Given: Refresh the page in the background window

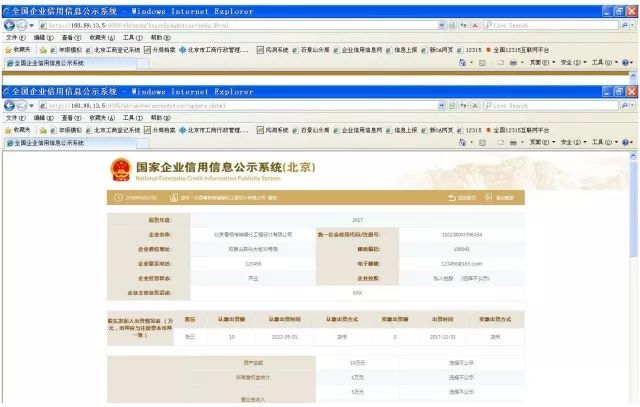Looking at the screenshot, I should click(464, 25).
